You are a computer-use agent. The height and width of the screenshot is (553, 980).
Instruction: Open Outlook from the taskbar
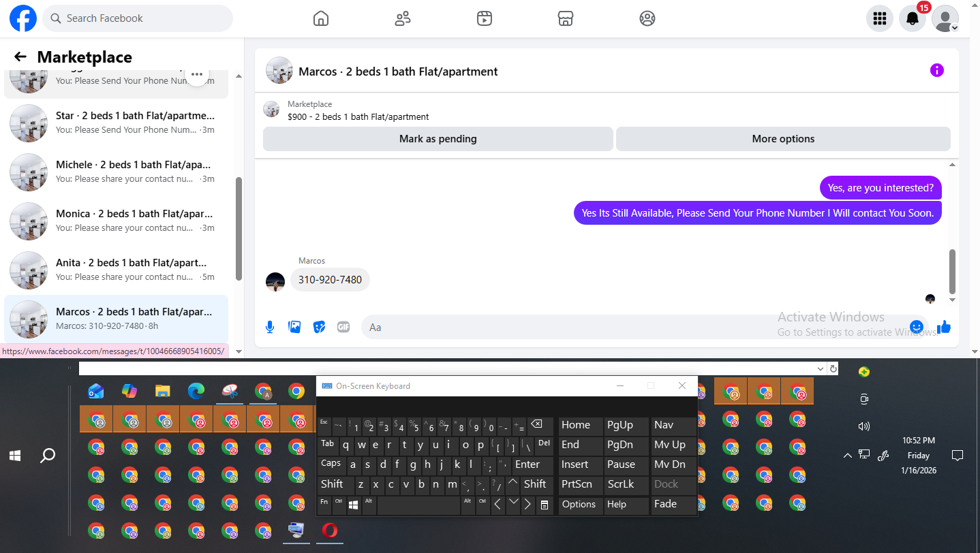(x=96, y=391)
